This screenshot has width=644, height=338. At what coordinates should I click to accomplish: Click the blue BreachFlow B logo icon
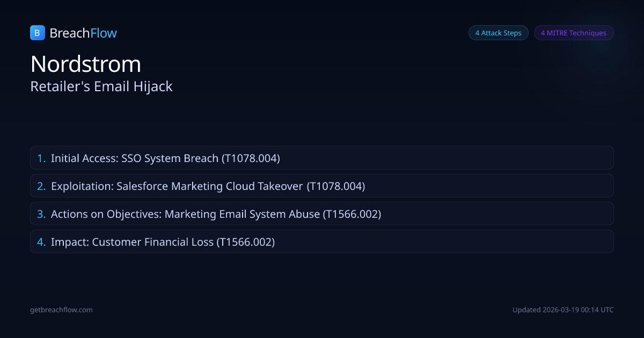coord(37,33)
